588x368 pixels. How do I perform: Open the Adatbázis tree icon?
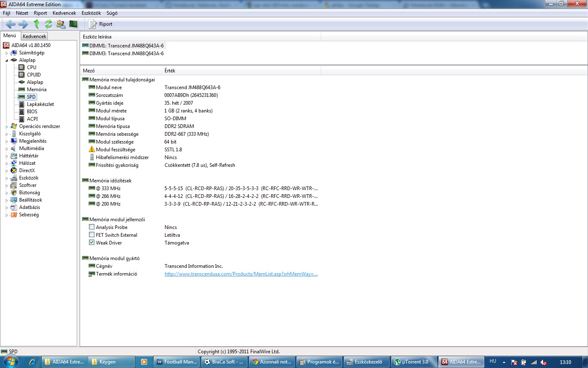click(14, 207)
